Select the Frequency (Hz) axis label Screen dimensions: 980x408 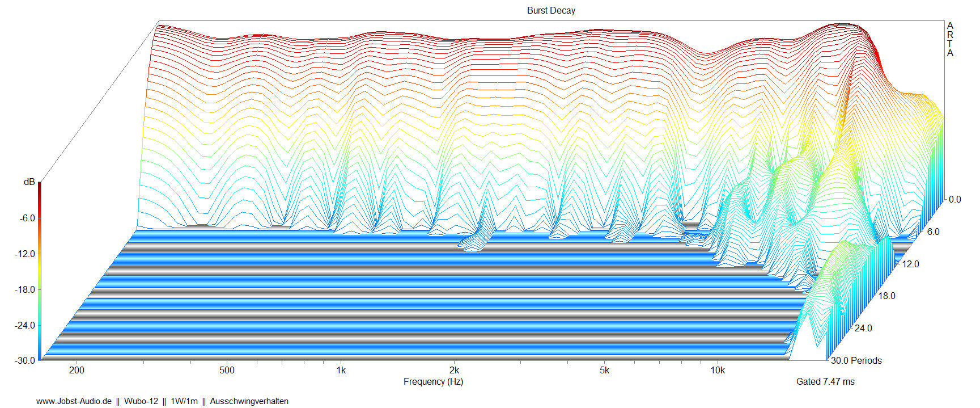[433, 381]
